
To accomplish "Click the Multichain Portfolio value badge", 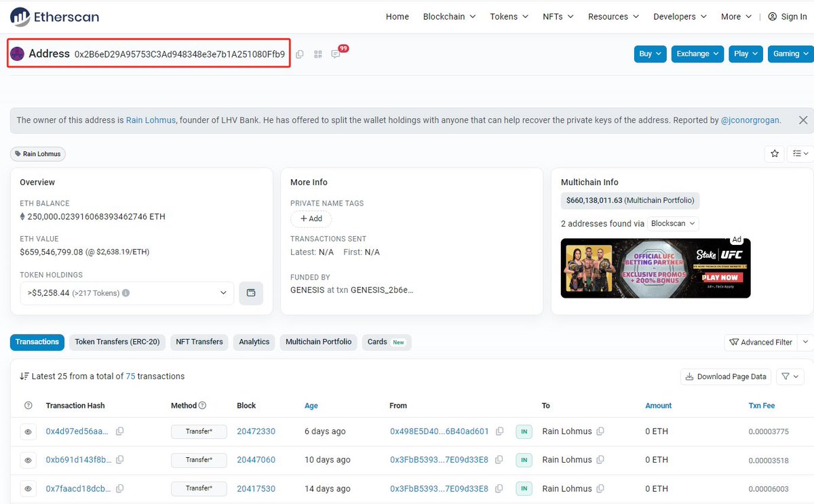I will (x=630, y=201).
